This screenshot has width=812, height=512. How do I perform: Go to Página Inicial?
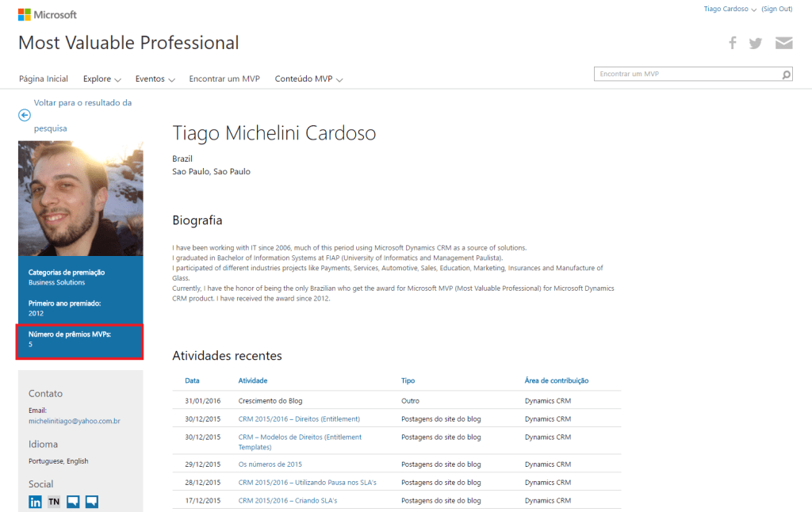[44, 79]
